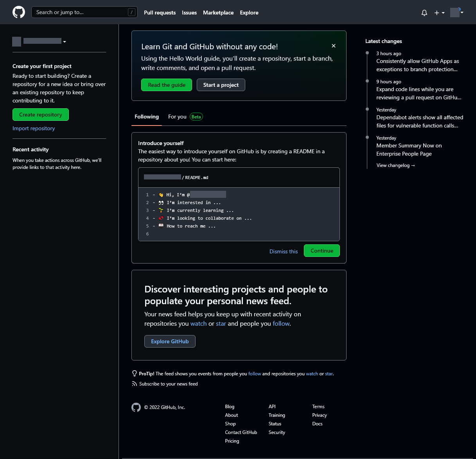476x459 pixels.
Task: Click the seedling emoji on line 3
Action: pyautogui.click(x=161, y=210)
